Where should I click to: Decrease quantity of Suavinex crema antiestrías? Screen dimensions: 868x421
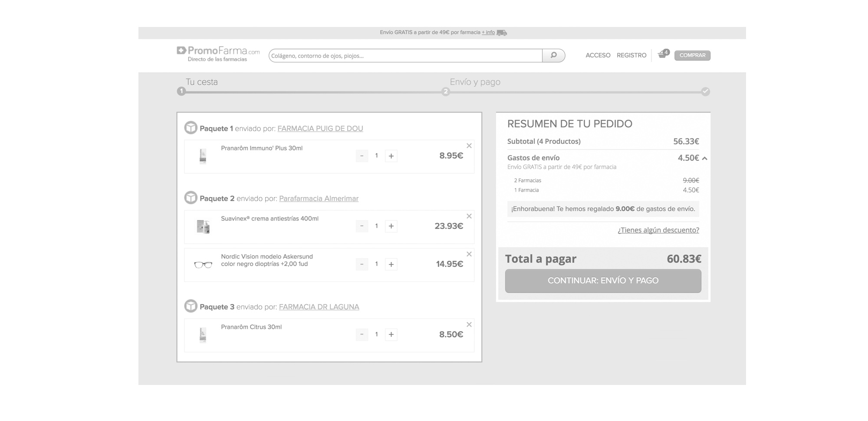362,226
